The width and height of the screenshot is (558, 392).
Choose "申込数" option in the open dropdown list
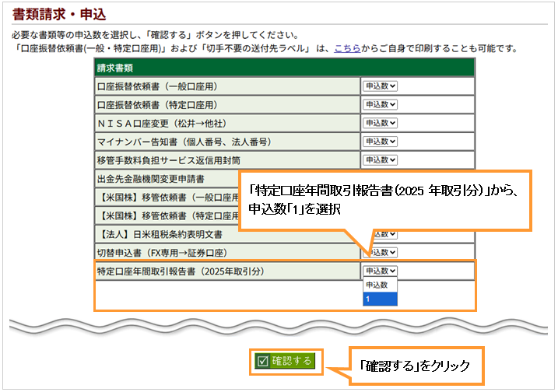click(x=380, y=285)
